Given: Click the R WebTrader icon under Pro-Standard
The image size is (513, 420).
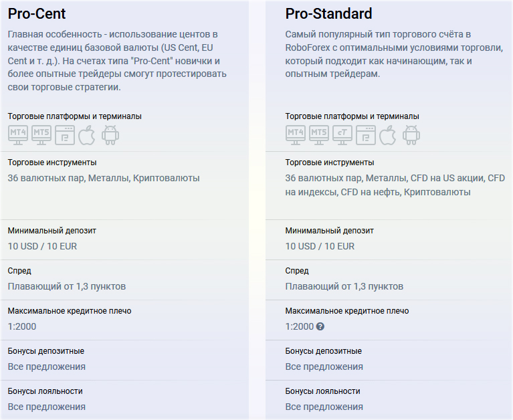Looking at the screenshot, I should pyautogui.click(x=366, y=134).
